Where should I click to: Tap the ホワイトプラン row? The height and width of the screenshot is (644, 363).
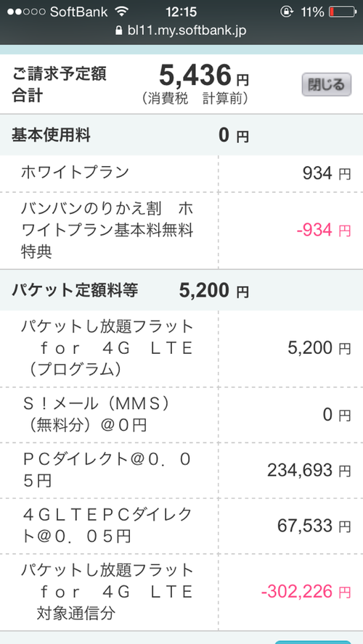[181, 173]
